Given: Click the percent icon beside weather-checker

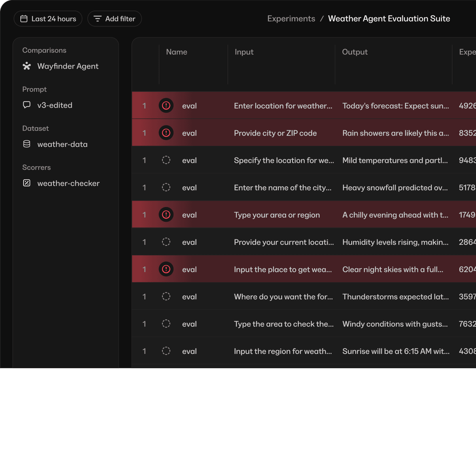Looking at the screenshot, I should coord(27,183).
